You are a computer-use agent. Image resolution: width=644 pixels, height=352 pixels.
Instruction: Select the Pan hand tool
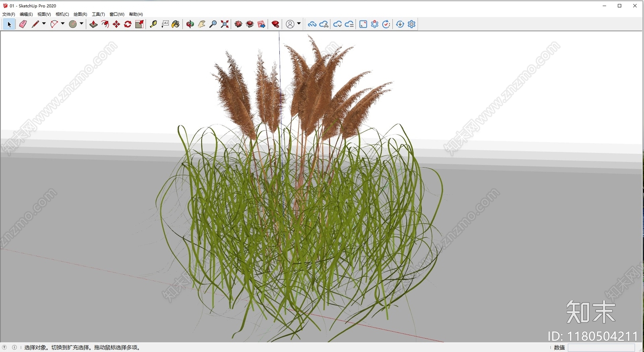click(202, 24)
